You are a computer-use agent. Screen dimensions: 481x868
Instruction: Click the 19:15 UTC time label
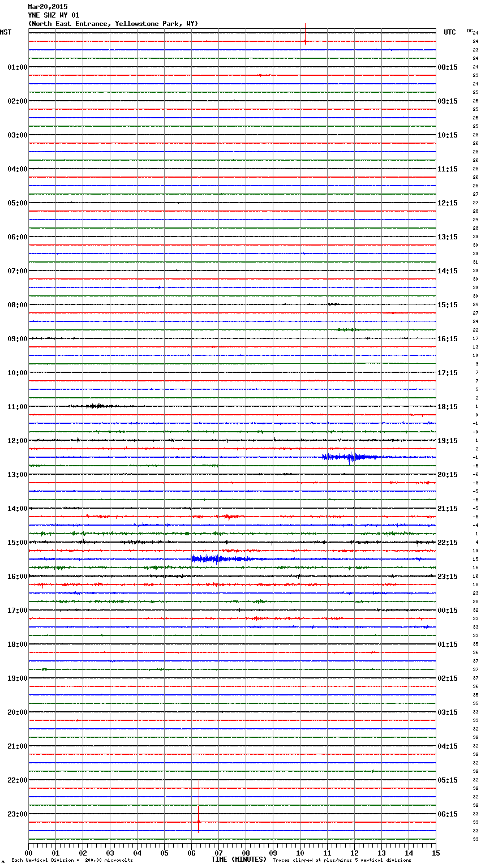tap(448, 441)
